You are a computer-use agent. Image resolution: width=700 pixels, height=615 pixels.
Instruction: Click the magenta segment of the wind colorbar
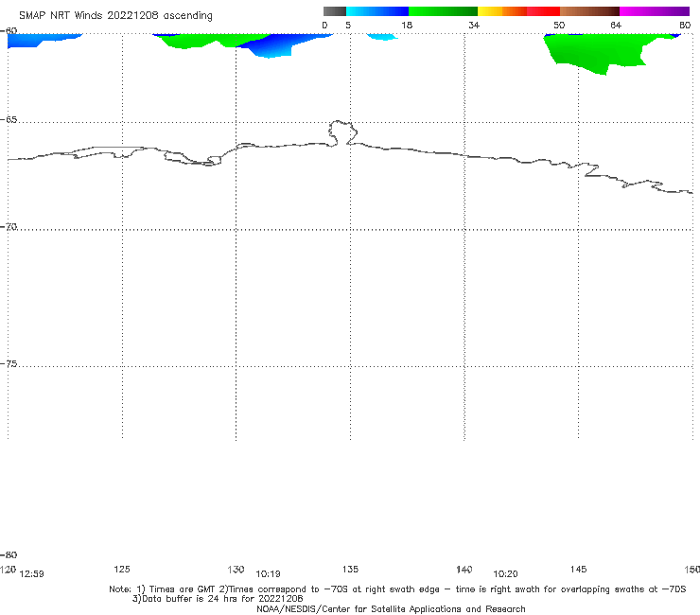coord(655,11)
